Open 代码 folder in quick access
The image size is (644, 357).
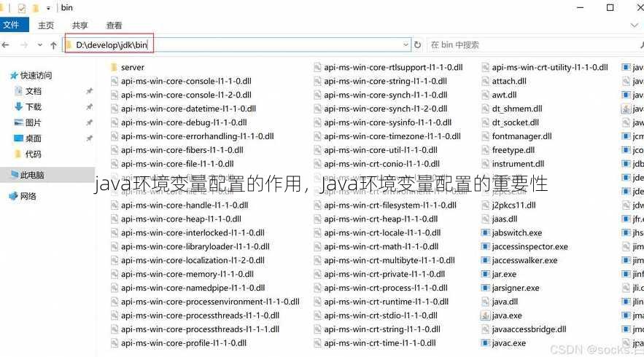click(x=28, y=154)
